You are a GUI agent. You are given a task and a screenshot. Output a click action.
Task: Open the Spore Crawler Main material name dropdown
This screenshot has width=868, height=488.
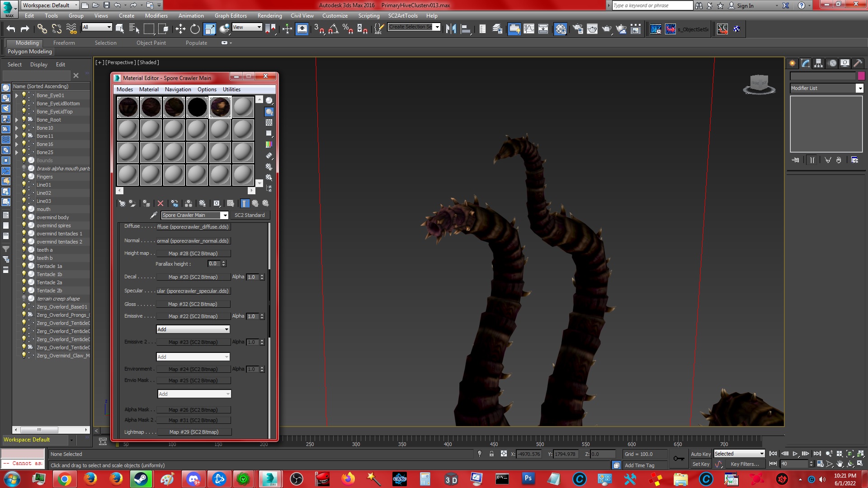pos(225,215)
